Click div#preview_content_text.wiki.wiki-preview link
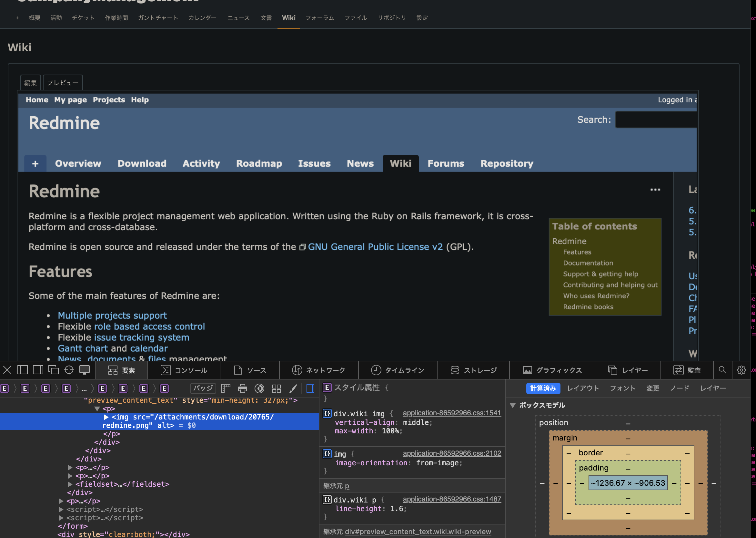The image size is (756, 538). [x=418, y=532]
